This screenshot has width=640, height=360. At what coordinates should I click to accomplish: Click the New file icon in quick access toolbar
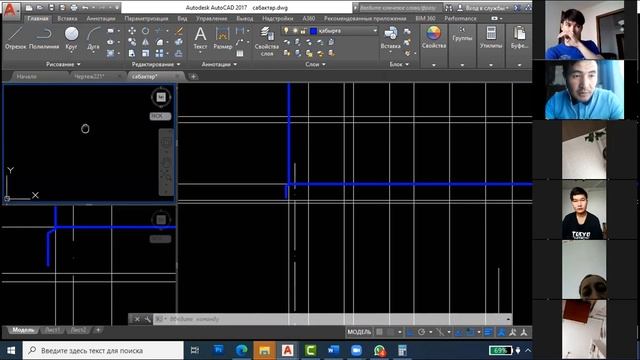click(x=29, y=8)
